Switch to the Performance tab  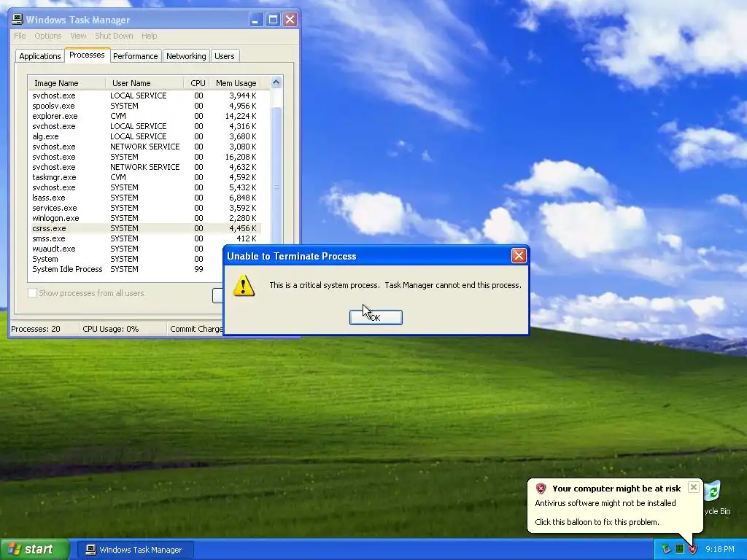pyautogui.click(x=135, y=56)
